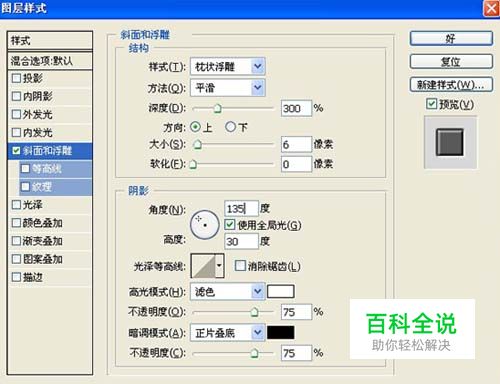Screen dimensions: 500x384
Task: Select the 描边 label in list
Action: coord(32,277)
